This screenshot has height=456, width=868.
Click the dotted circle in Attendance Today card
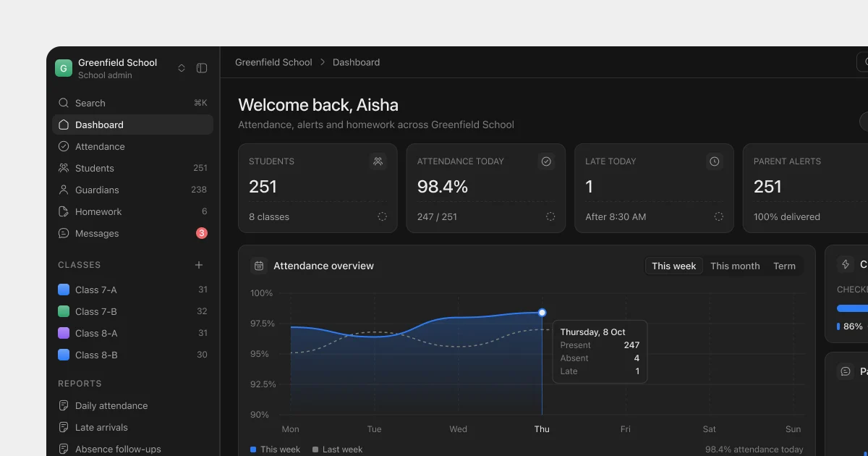click(550, 216)
